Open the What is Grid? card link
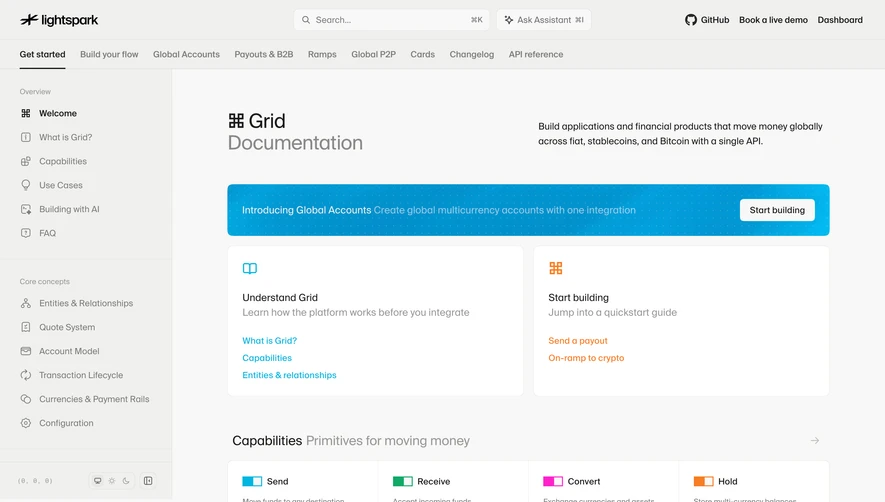Viewport: 885px width, 502px height. pyautogui.click(x=269, y=341)
